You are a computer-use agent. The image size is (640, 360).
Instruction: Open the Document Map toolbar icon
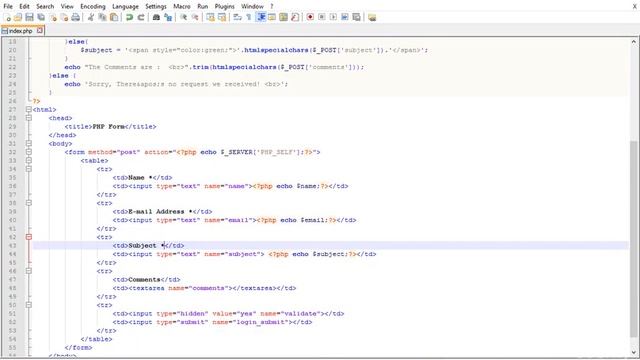tap(283, 17)
